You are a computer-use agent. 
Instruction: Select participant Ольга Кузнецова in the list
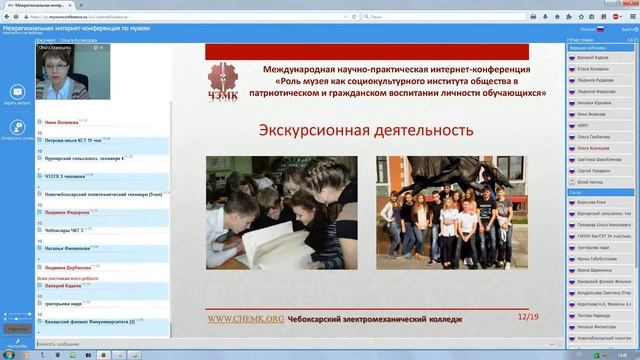600,148
